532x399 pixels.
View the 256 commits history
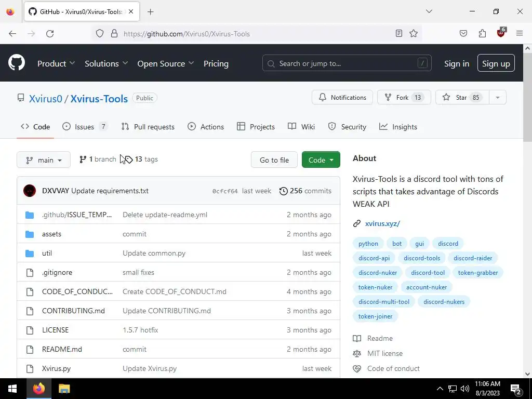click(305, 191)
